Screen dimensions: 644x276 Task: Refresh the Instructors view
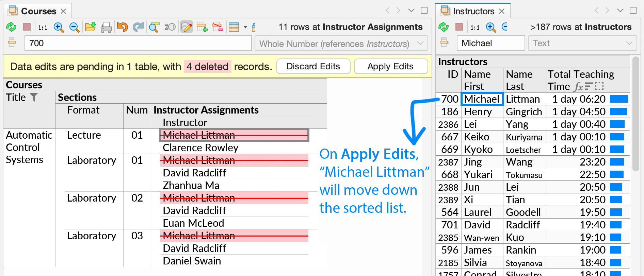tap(444, 27)
